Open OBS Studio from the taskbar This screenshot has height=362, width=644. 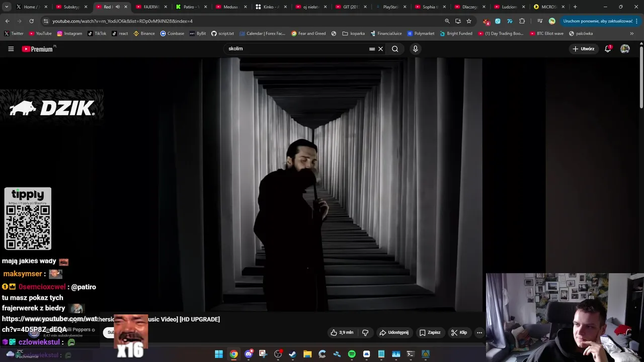coord(278,354)
